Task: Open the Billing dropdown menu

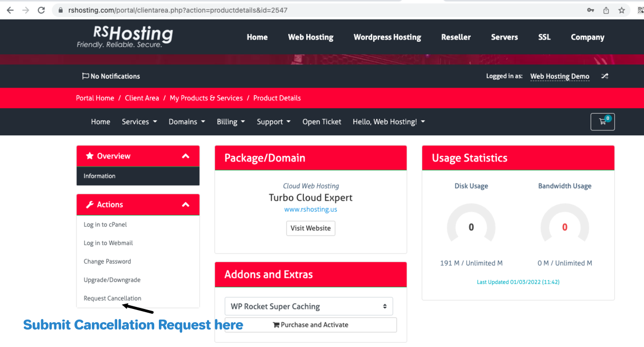Action: pyautogui.click(x=231, y=121)
